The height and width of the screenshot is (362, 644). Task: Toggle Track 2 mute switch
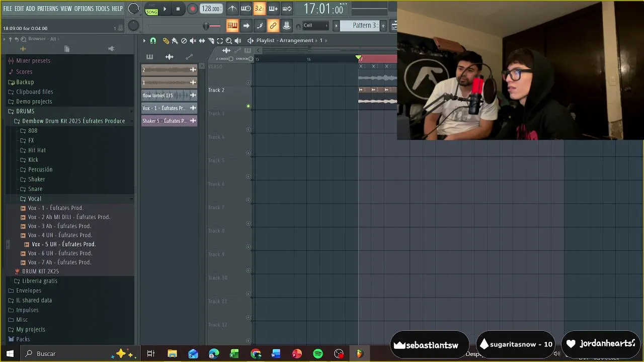coord(248,106)
